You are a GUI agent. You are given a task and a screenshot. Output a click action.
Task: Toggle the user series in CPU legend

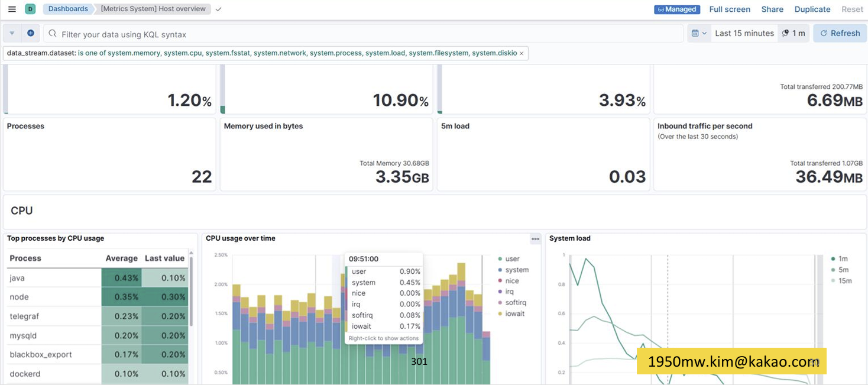pos(512,259)
